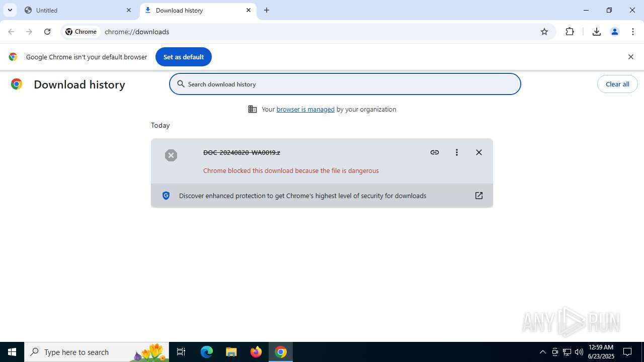The width and height of the screenshot is (644, 362).
Task: Open the Extensions puzzle icon
Action: [570, 32]
